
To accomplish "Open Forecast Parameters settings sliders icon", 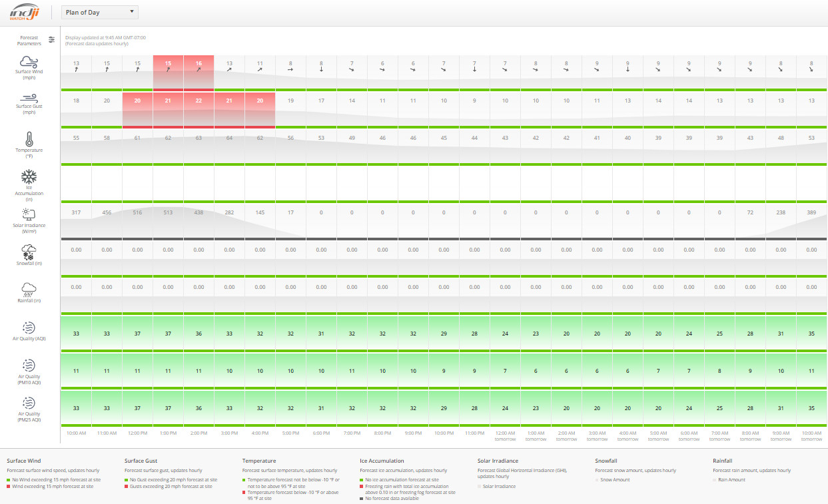I will (x=52, y=39).
